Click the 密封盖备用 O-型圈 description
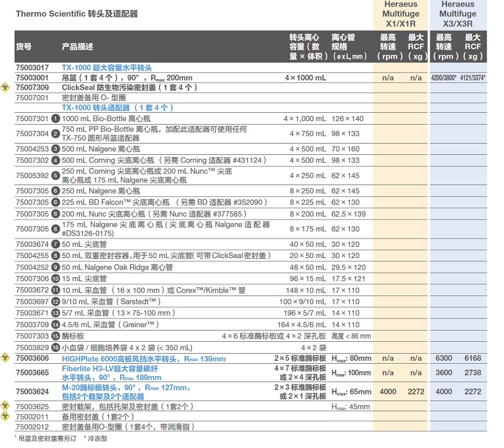This screenshot has width=504, height=448. (x=94, y=97)
